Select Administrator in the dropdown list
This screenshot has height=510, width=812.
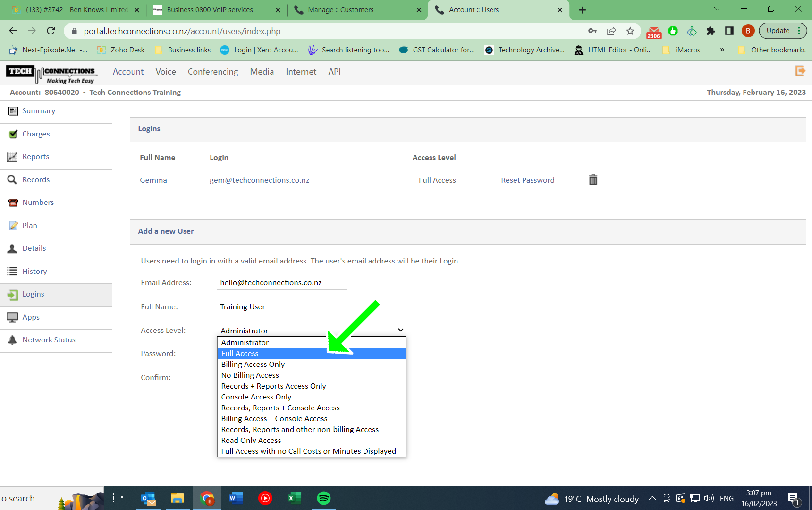point(312,343)
